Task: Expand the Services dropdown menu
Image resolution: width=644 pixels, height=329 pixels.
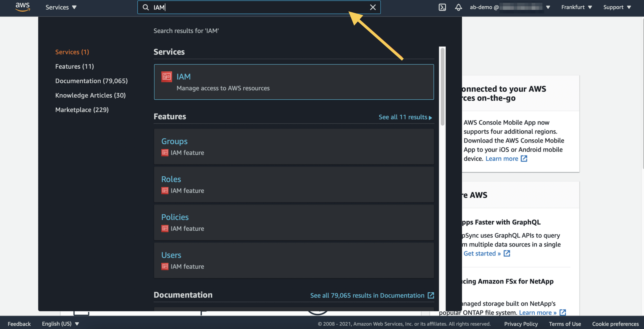Action: pyautogui.click(x=61, y=7)
